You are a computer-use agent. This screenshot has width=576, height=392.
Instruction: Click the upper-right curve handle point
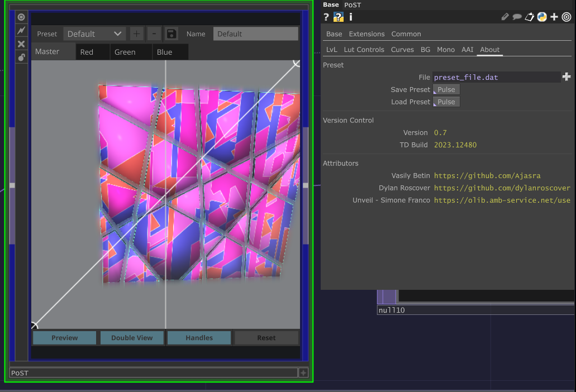297,63
